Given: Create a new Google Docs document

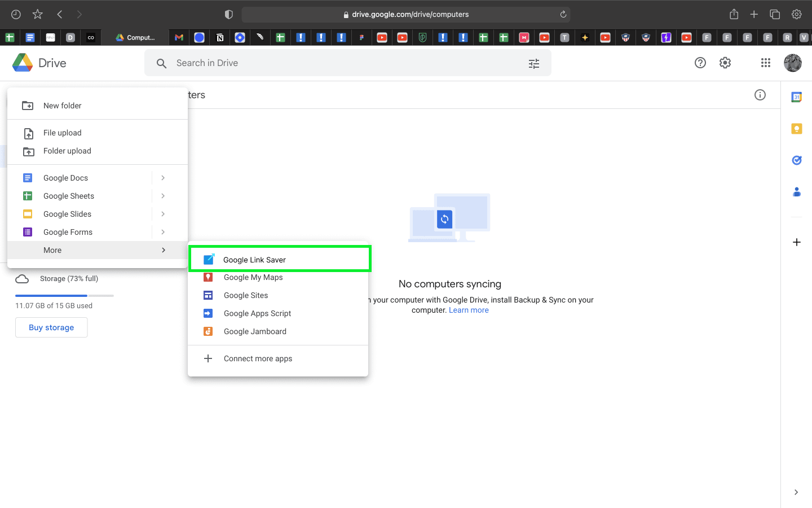Looking at the screenshot, I should pos(80,178).
